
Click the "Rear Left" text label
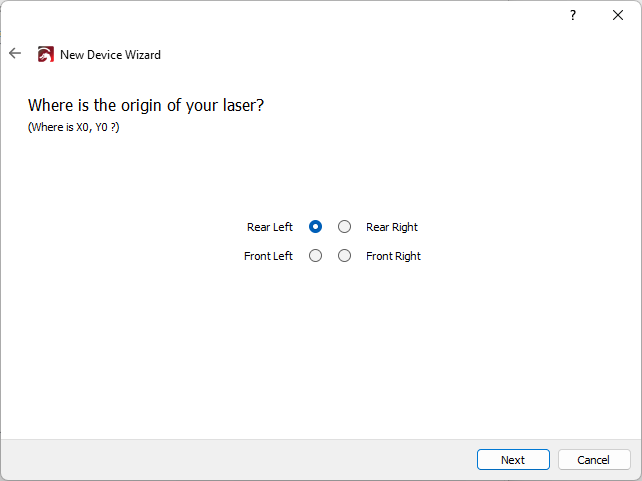point(270,227)
